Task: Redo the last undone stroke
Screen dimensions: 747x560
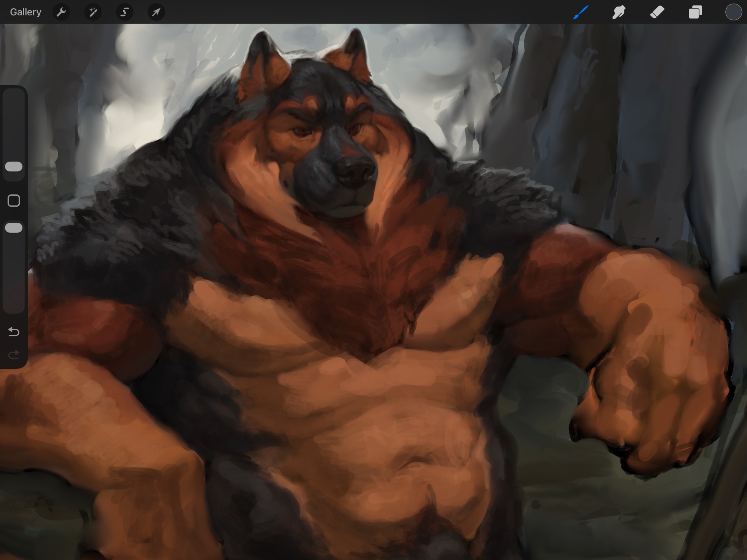Action: tap(14, 354)
